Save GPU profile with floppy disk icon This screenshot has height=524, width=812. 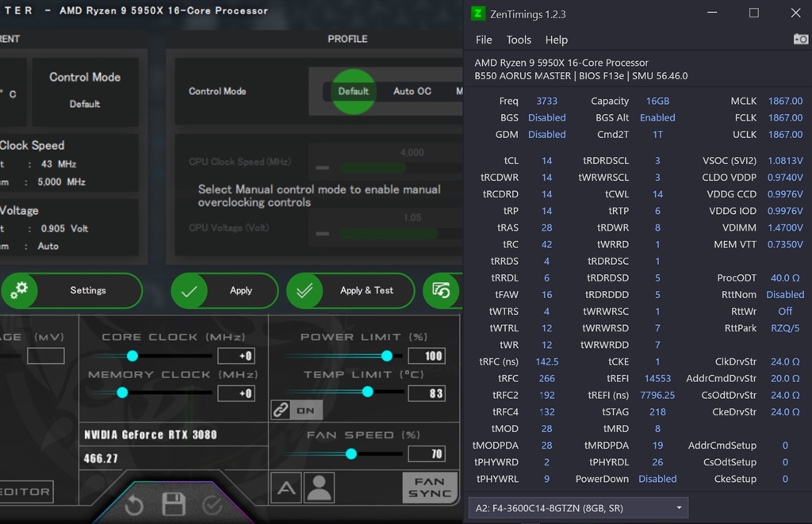click(x=174, y=504)
